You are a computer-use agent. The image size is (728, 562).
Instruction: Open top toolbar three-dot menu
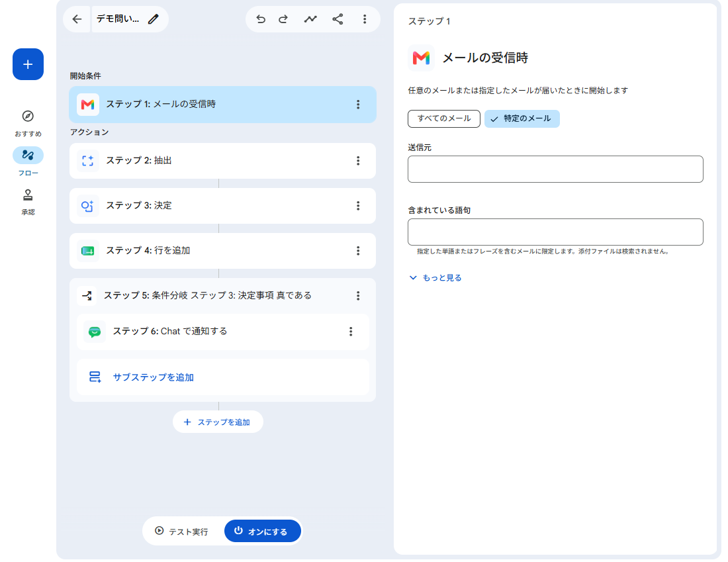(x=365, y=19)
